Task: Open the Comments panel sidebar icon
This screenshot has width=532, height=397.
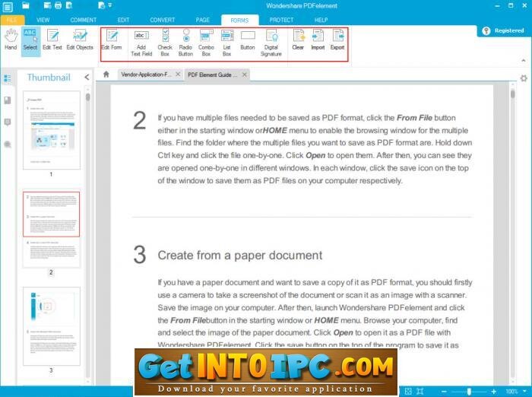Action: pos(8,122)
